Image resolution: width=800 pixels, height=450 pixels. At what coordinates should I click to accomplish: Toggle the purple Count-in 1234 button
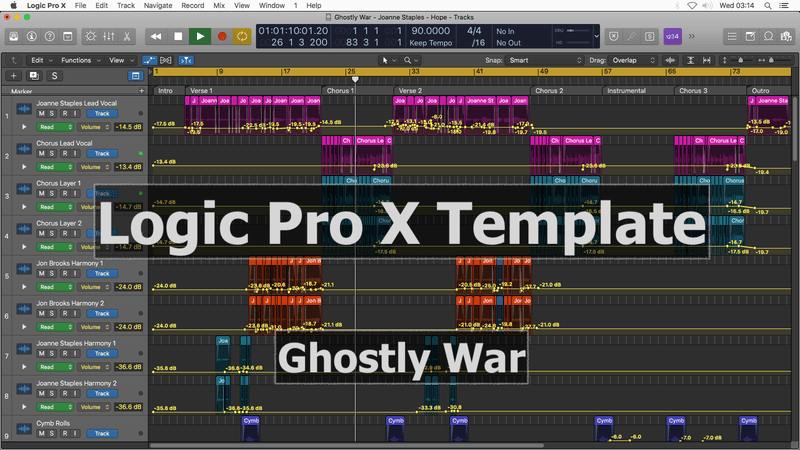672,36
